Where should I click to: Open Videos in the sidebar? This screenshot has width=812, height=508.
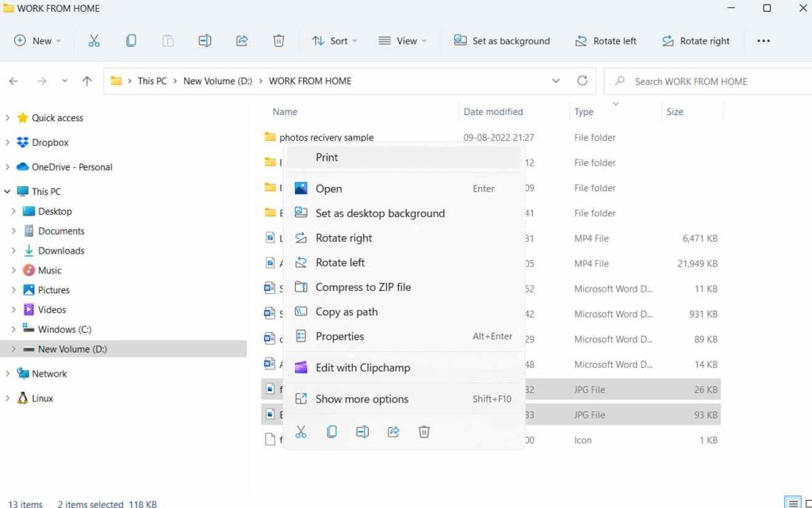point(52,309)
